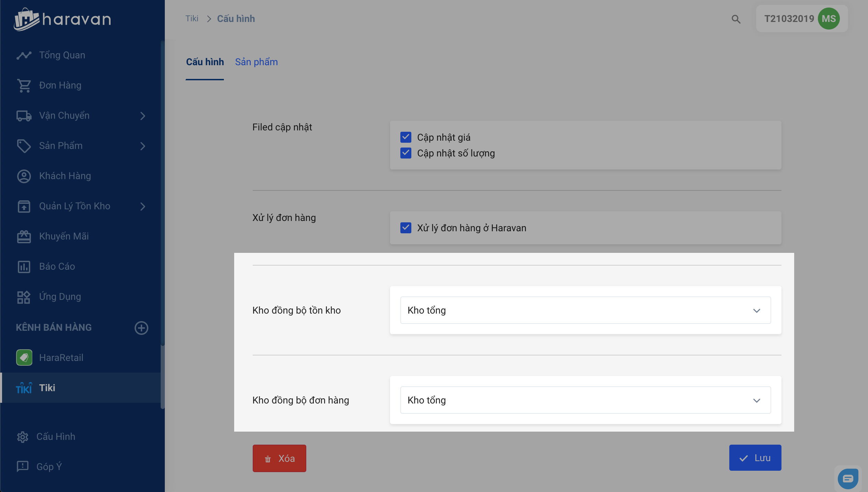Open the chat support bubble icon

[848, 478]
